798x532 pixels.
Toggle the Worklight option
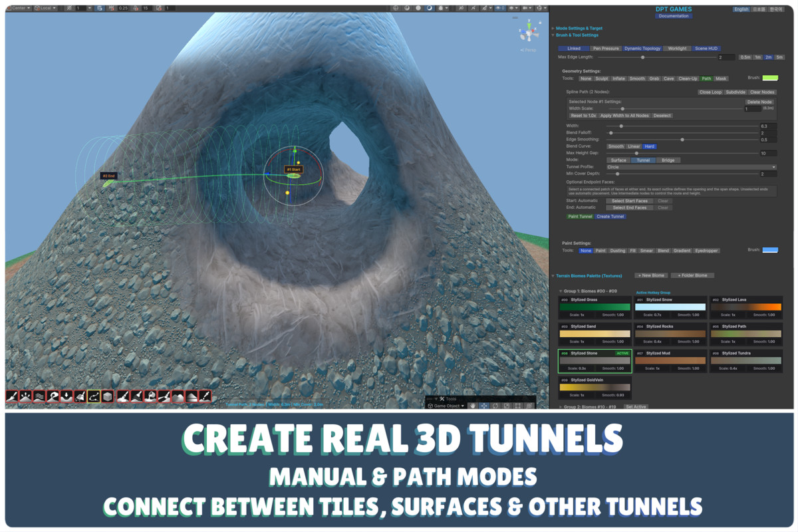(x=678, y=49)
